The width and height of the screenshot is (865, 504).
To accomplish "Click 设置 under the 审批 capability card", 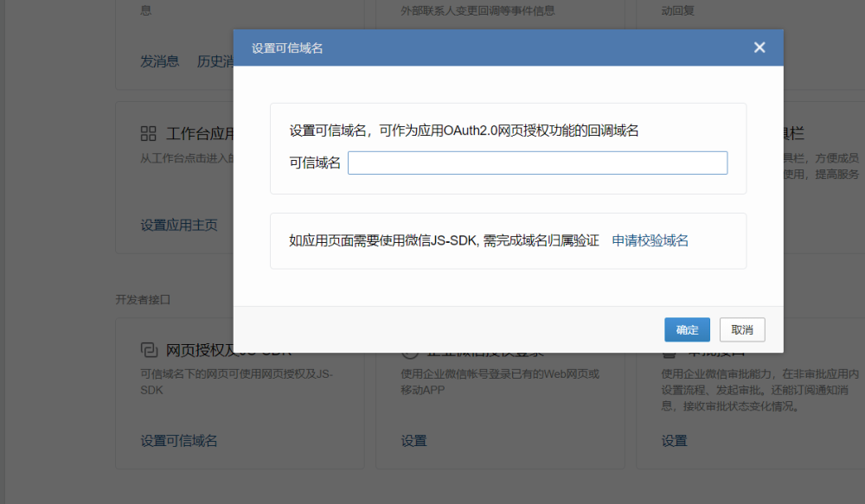I will coord(675,441).
